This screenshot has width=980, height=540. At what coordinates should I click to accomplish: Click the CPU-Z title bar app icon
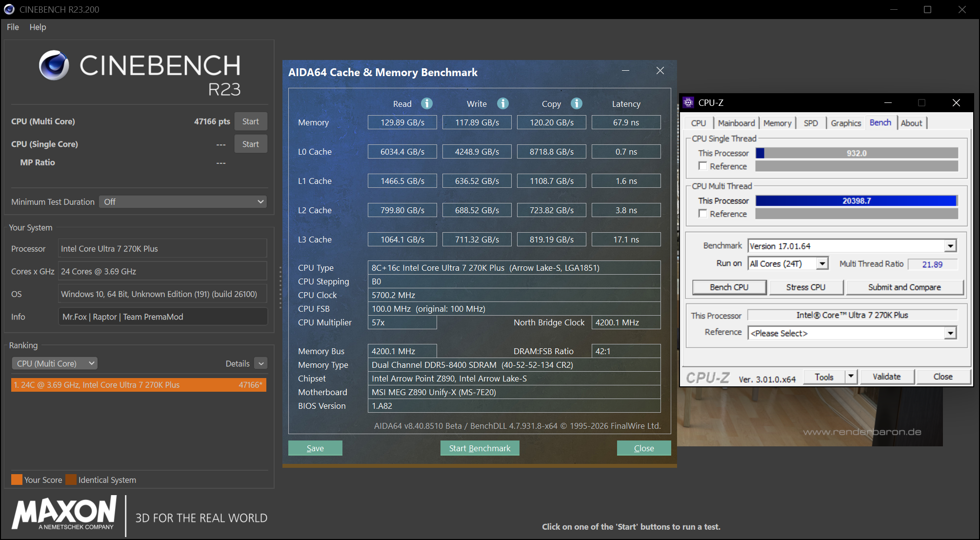pos(688,102)
